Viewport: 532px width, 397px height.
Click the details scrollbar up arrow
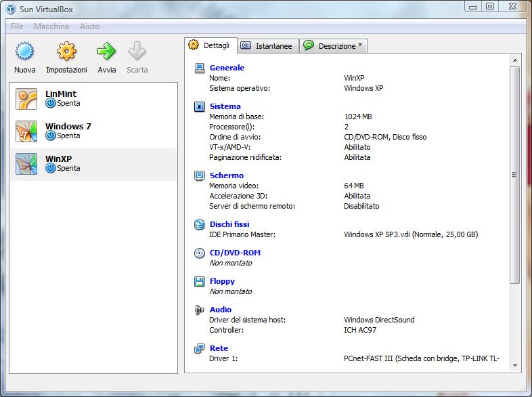click(515, 60)
